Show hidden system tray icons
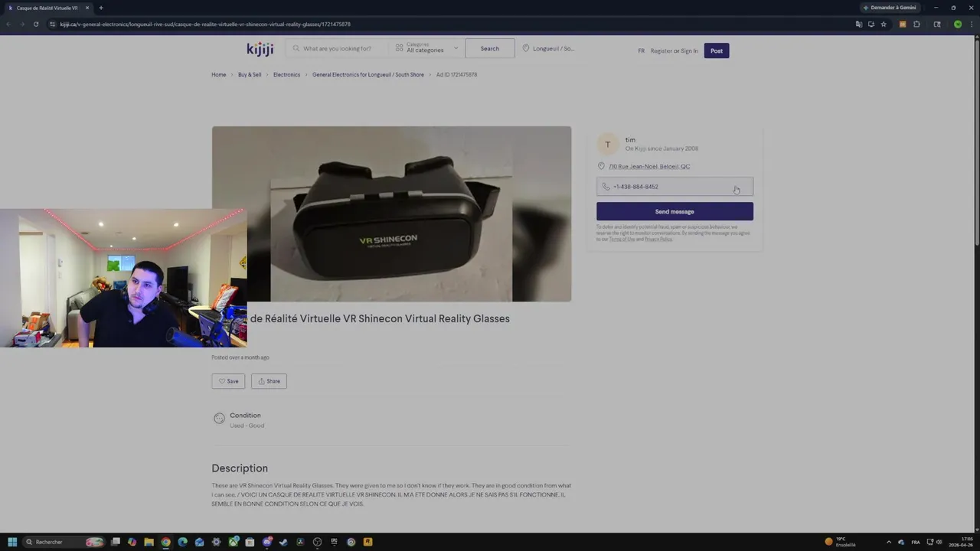Image resolution: width=980 pixels, height=551 pixels. pyautogui.click(x=889, y=542)
